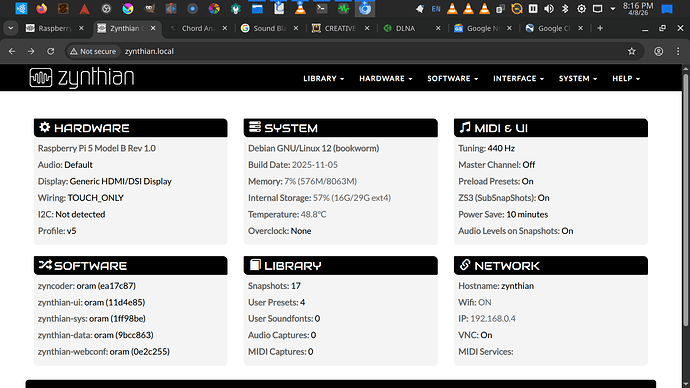690x388 pixels.
Task: Expand the SYSTEM menu
Action: point(578,78)
